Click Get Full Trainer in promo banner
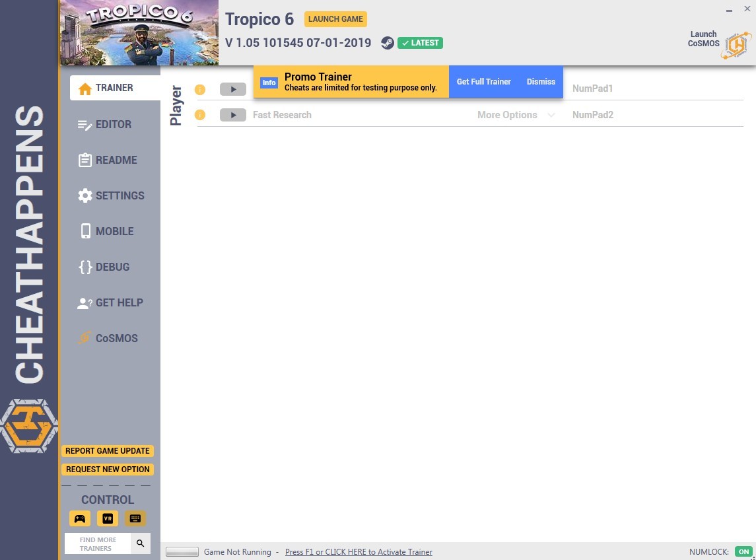756x560 pixels. click(483, 81)
